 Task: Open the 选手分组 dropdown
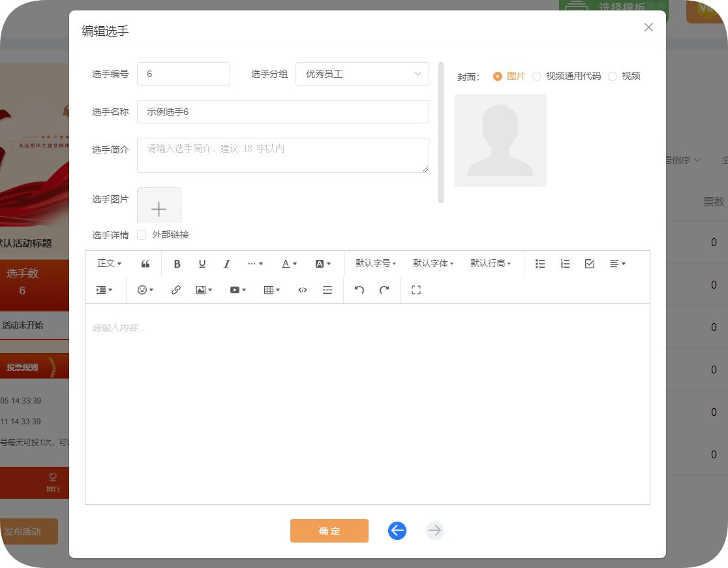362,74
